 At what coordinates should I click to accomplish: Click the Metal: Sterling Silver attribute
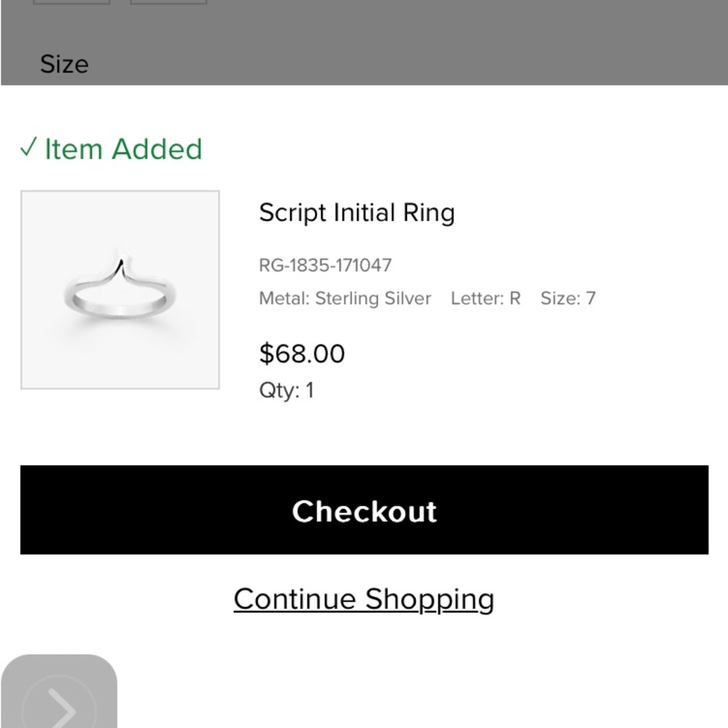[344, 298]
